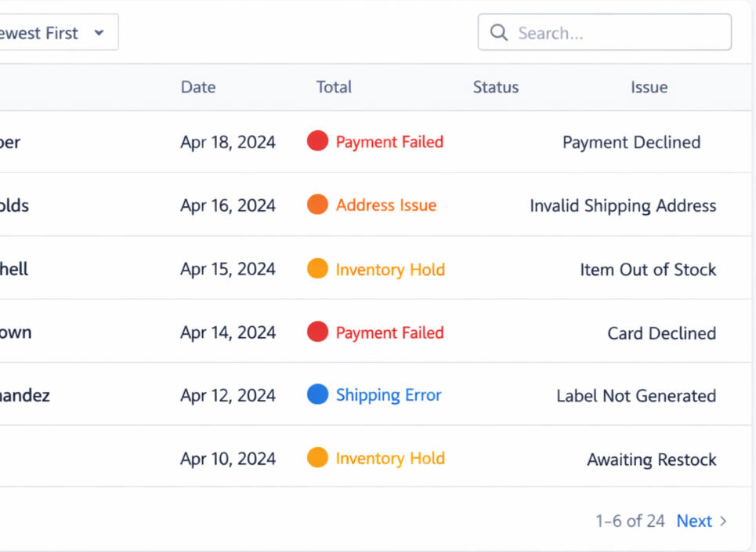Viewport: 756px width, 552px height.
Task: Click the red dot on Apr 14 Payment Failed
Action: coord(317,332)
